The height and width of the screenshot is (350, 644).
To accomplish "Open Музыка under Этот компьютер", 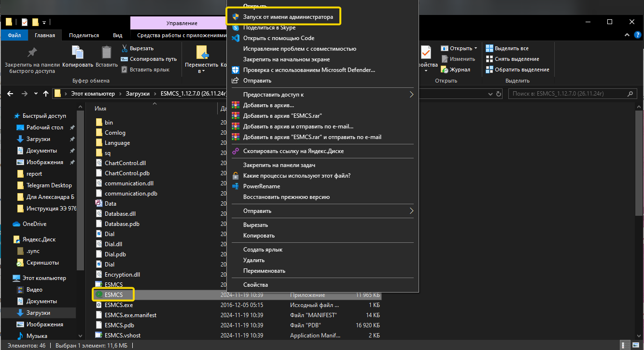I will tap(37, 336).
